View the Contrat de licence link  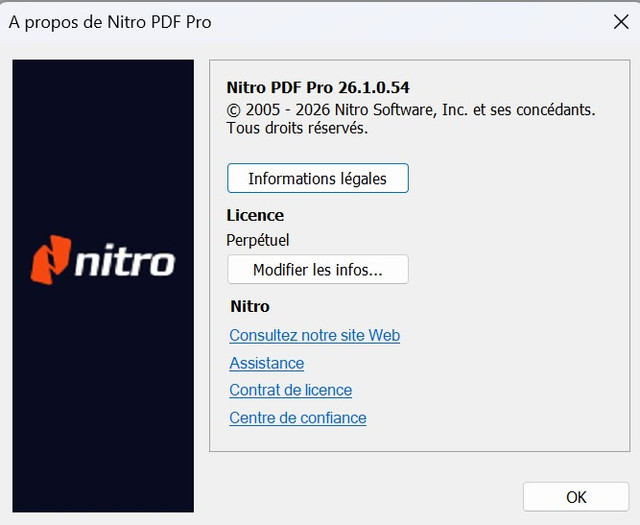click(x=291, y=390)
